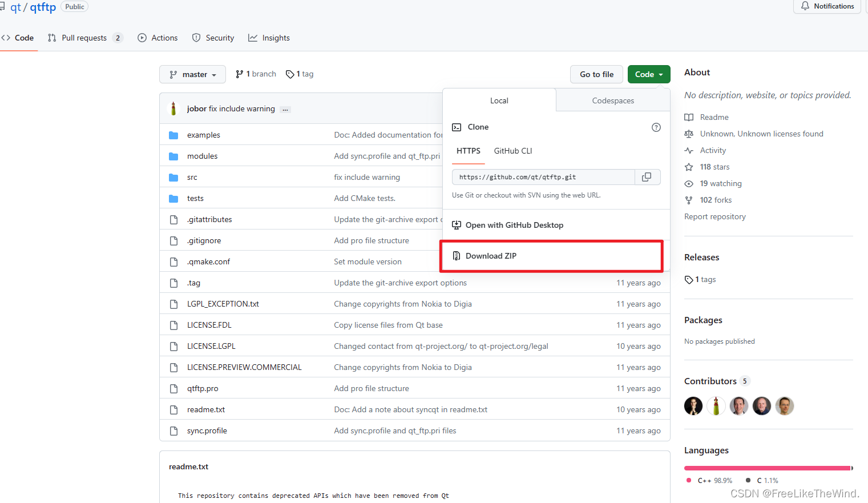
Task: Click the clone URL text field
Action: (543, 178)
